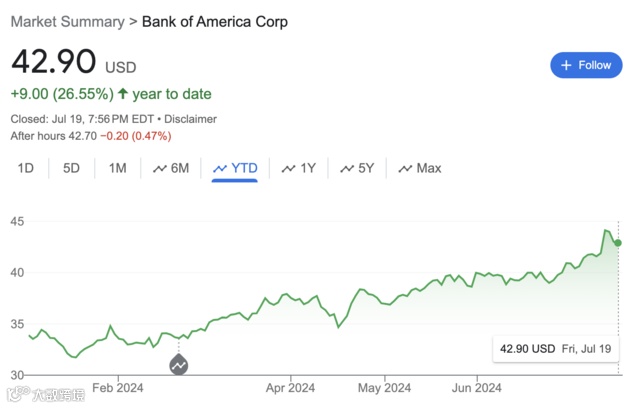Screen dimensions: 640x408
Task: Click the green up arrow icon
Action: 122,94
